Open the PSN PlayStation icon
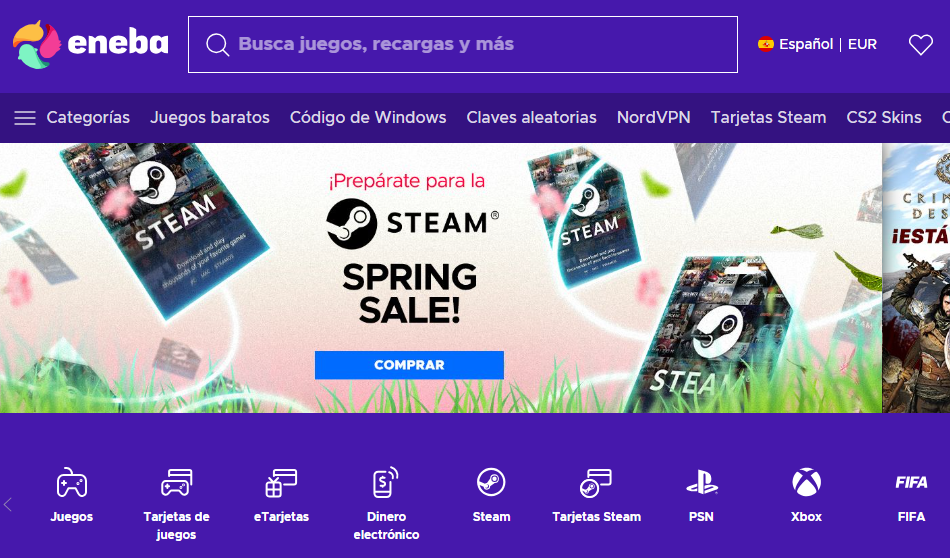The width and height of the screenshot is (950, 558). [x=701, y=483]
